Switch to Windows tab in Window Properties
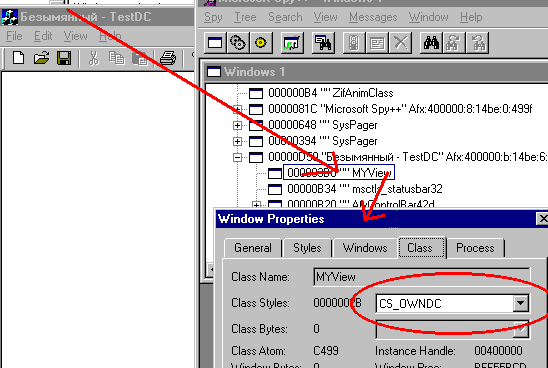Viewport: 548px width, 368px height. (365, 248)
